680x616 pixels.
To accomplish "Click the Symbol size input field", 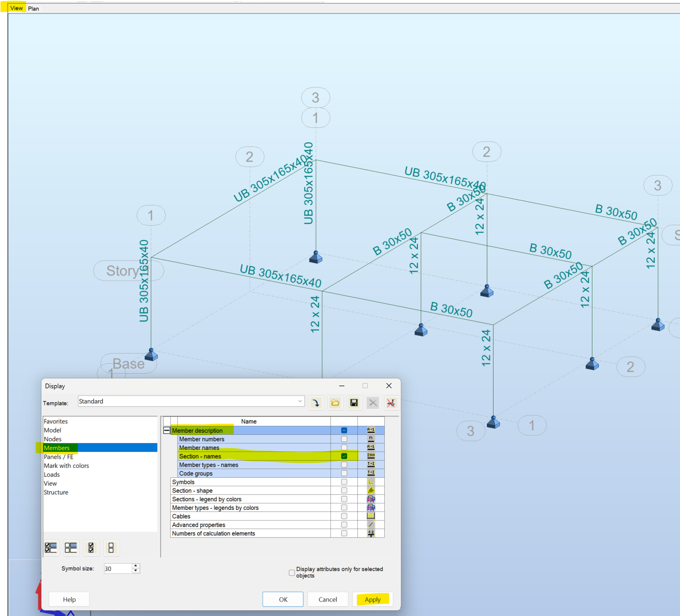I will (x=118, y=568).
